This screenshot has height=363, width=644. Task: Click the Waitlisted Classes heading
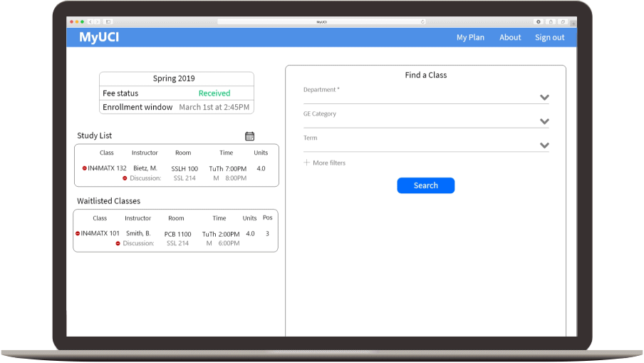[108, 201]
